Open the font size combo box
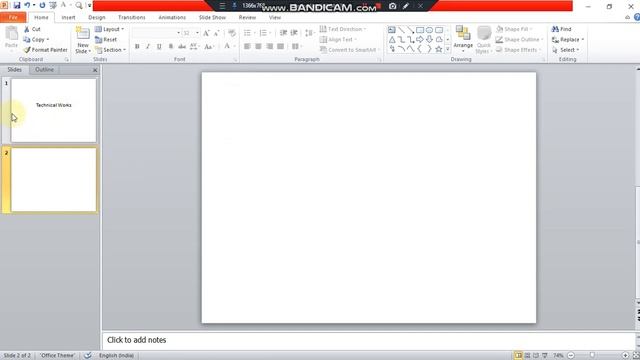The image size is (640, 360). click(x=191, y=33)
